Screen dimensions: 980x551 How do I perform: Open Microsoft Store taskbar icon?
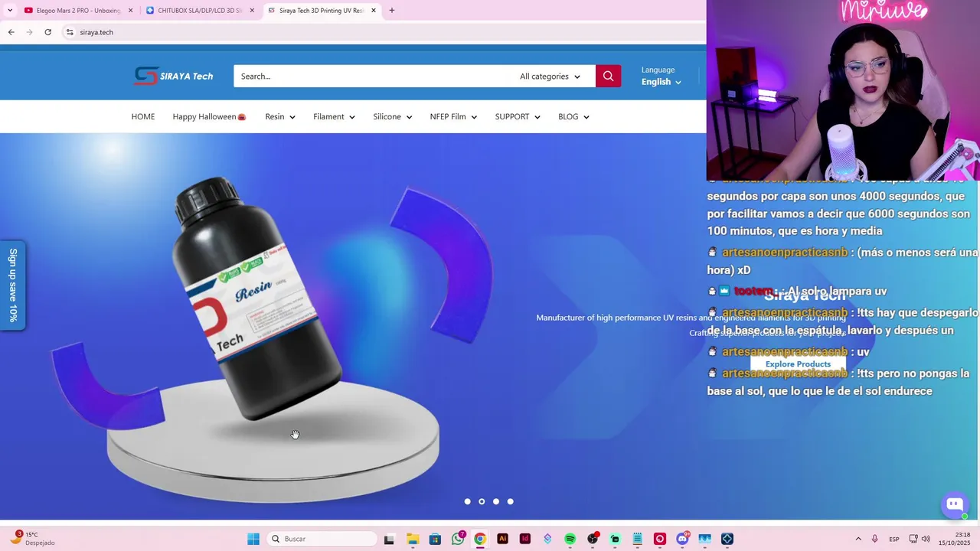[x=435, y=539]
